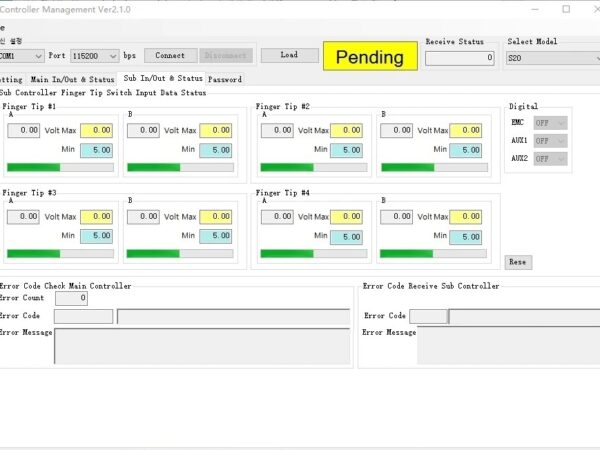Open the AUX2 OFF dropdown
600x450 pixels.
click(550, 158)
